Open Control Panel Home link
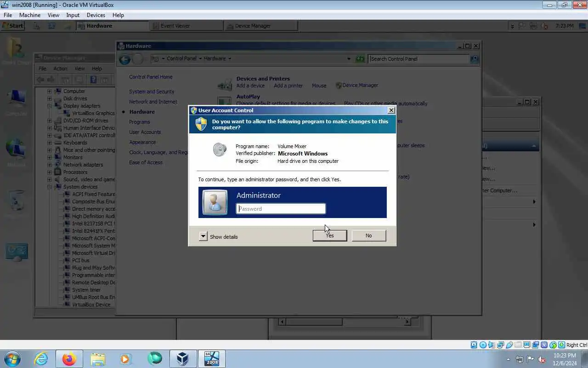Screen dimensions: 588x368 pyautogui.click(x=151, y=77)
